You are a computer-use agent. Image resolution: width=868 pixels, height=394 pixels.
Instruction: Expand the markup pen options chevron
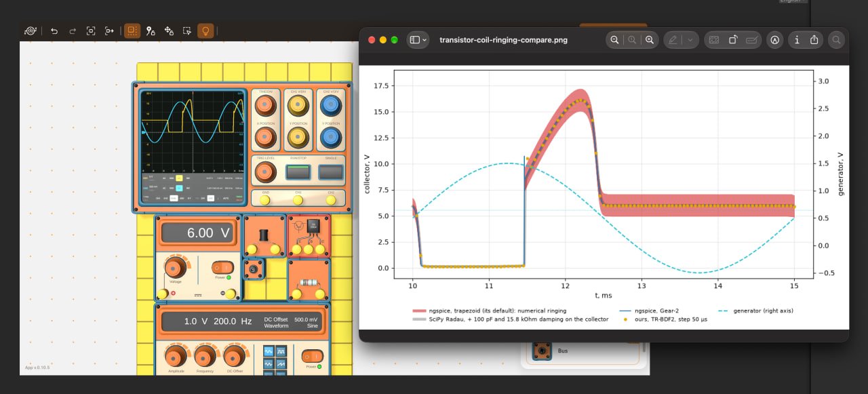[690, 40]
